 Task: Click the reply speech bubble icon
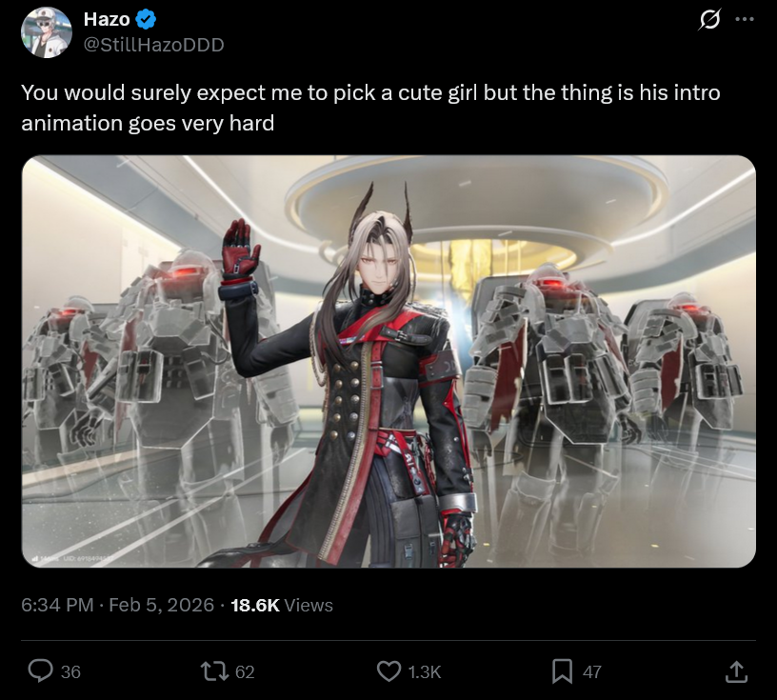pos(40,671)
